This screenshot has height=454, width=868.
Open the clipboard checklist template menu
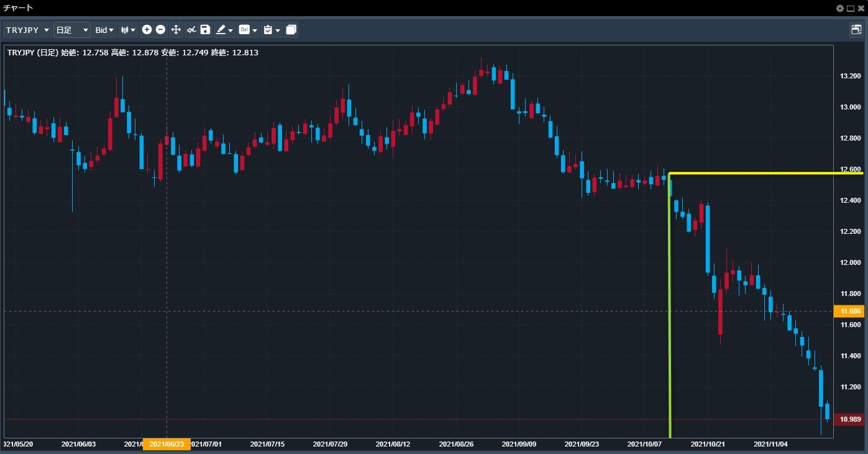pos(271,30)
